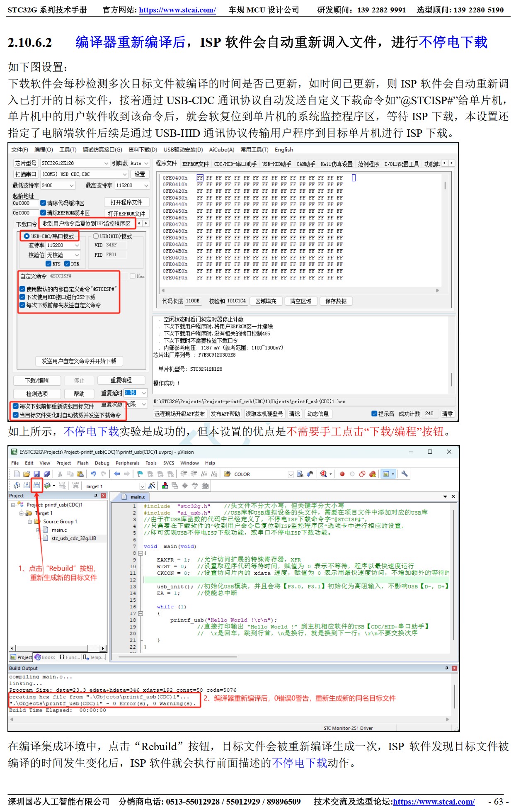Uncheck the RTS checkbox
This screenshot has width=516, height=812.
click(48, 264)
